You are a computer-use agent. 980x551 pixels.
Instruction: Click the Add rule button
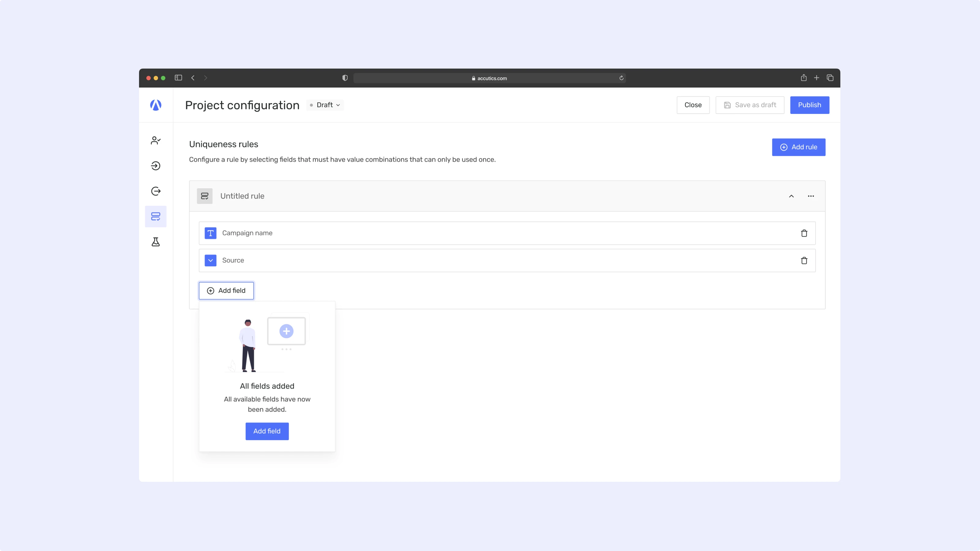click(798, 147)
